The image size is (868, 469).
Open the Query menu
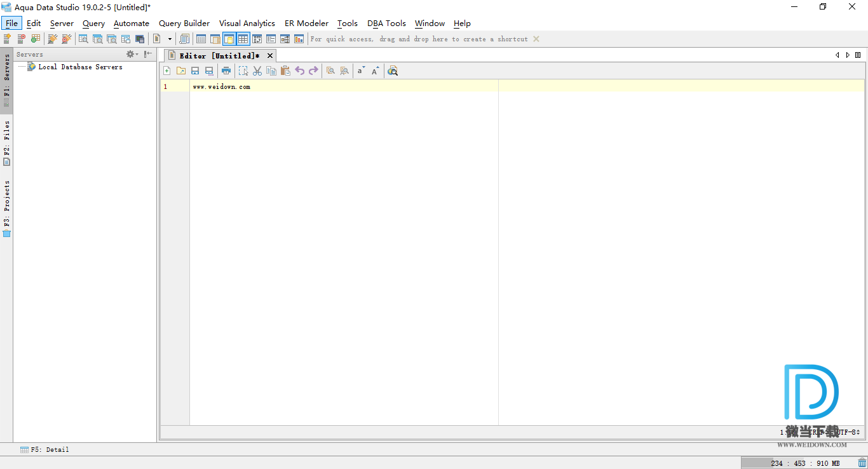(93, 23)
